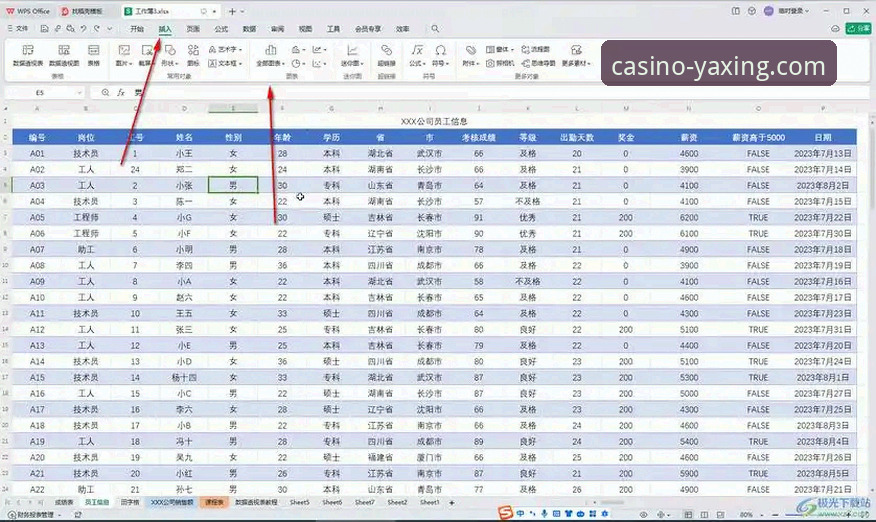
Task: Click the Sogou input method S icon
Action: pyautogui.click(x=505, y=512)
